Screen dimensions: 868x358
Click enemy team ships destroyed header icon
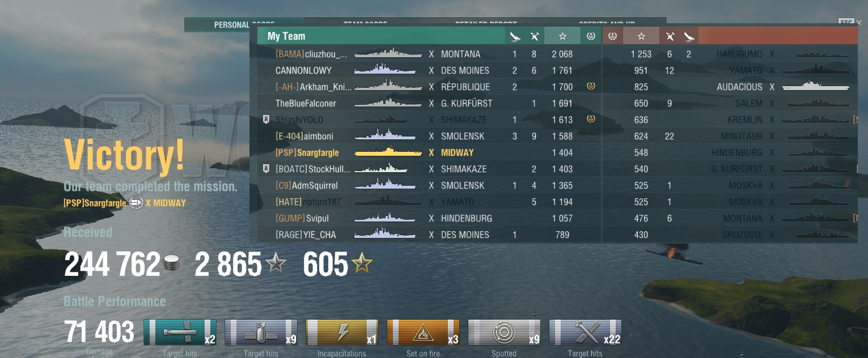(x=689, y=36)
